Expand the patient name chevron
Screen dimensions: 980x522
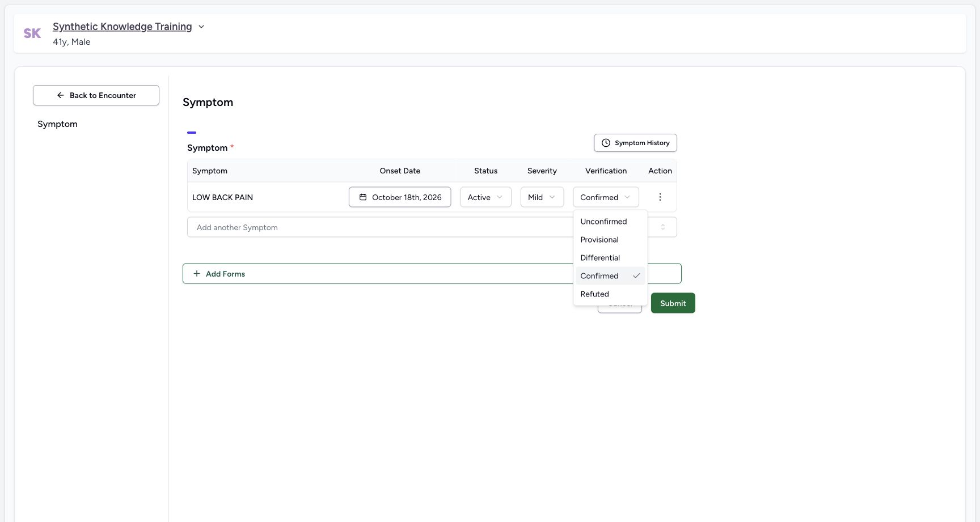pyautogui.click(x=201, y=27)
